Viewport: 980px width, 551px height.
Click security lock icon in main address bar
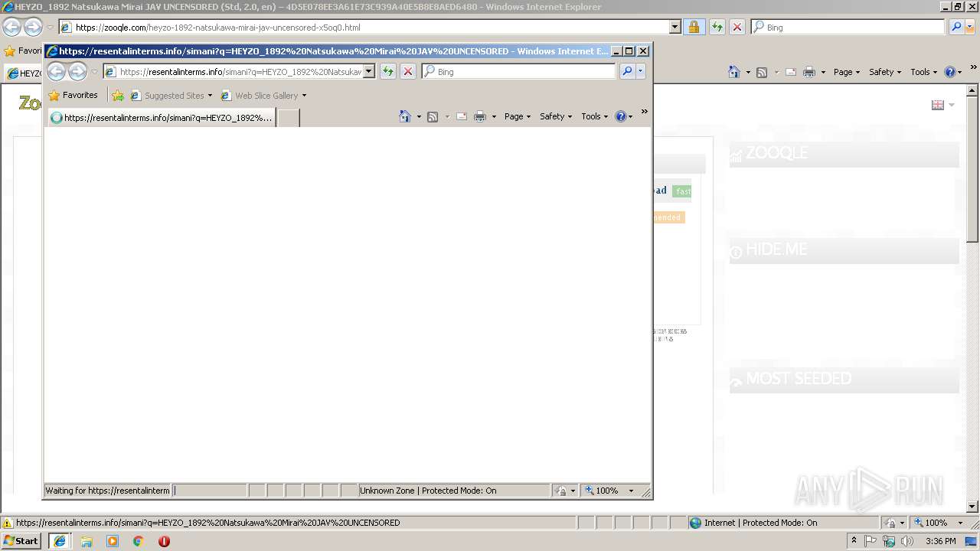click(694, 27)
